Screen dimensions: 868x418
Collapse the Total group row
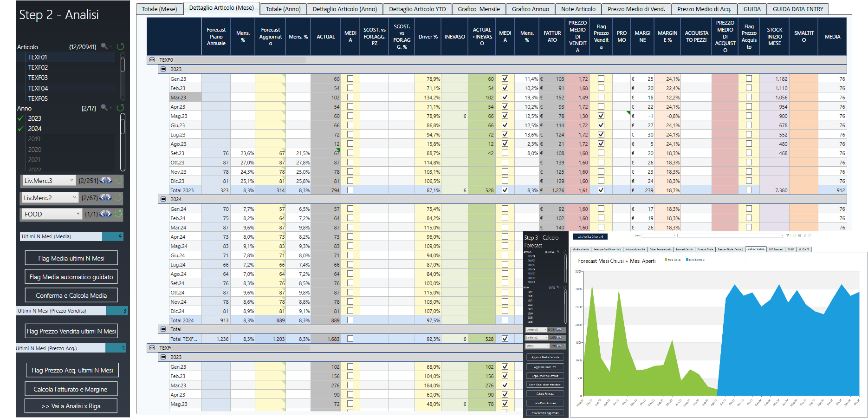click(163, 329)
